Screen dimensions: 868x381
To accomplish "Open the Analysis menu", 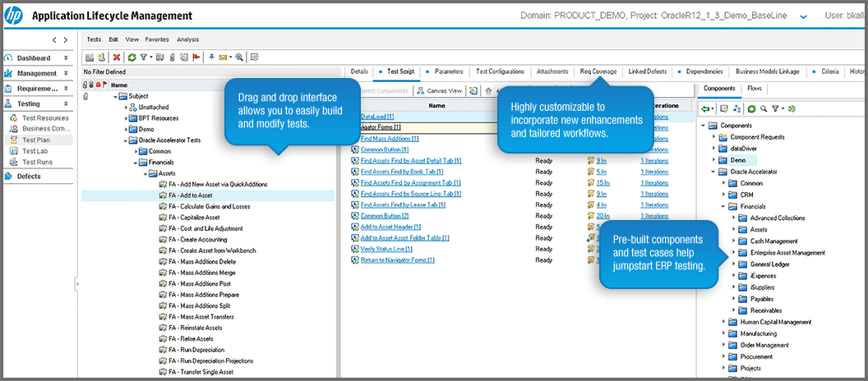I will [187, 39].
